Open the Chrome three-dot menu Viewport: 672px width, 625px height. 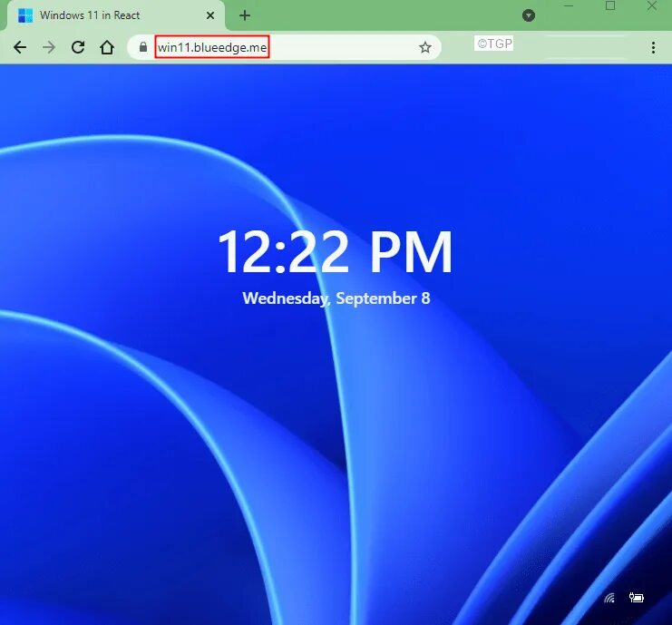[653, 47]
